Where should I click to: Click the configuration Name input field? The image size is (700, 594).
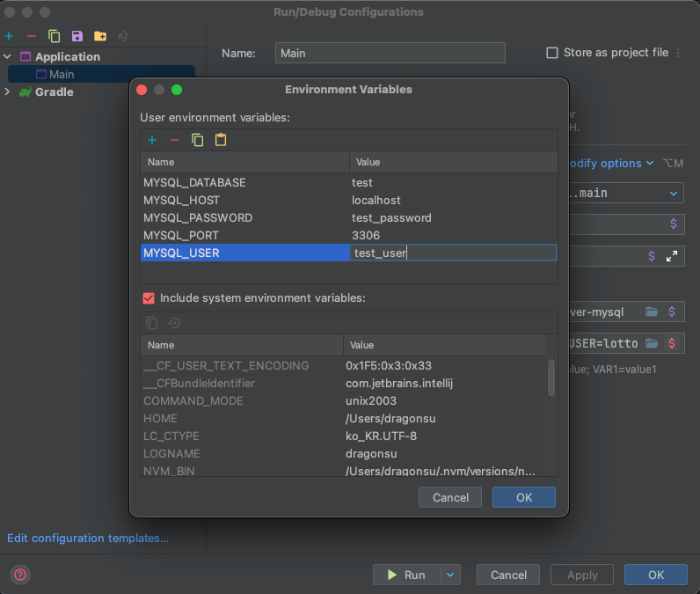click(x=390, y=53)
